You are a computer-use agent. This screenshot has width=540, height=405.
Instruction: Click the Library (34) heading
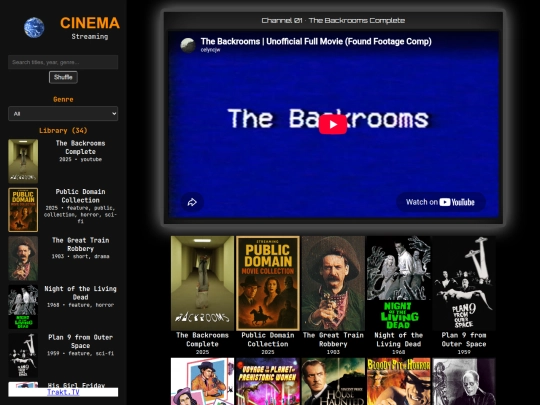point(63,131)
